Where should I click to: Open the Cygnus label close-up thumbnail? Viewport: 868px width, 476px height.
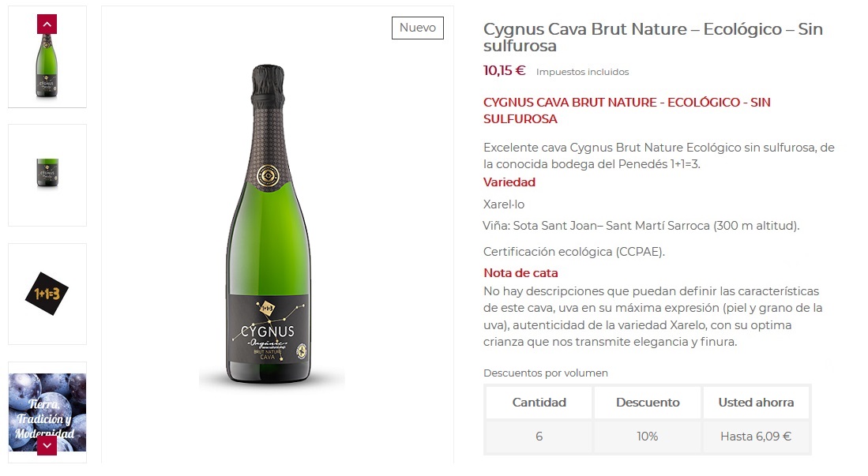pyautogui.click(x=47, y=175)
